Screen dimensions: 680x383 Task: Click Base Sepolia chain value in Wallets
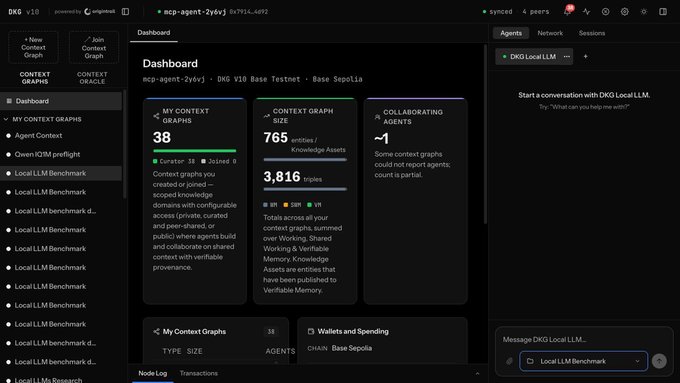tap(352, 348)
